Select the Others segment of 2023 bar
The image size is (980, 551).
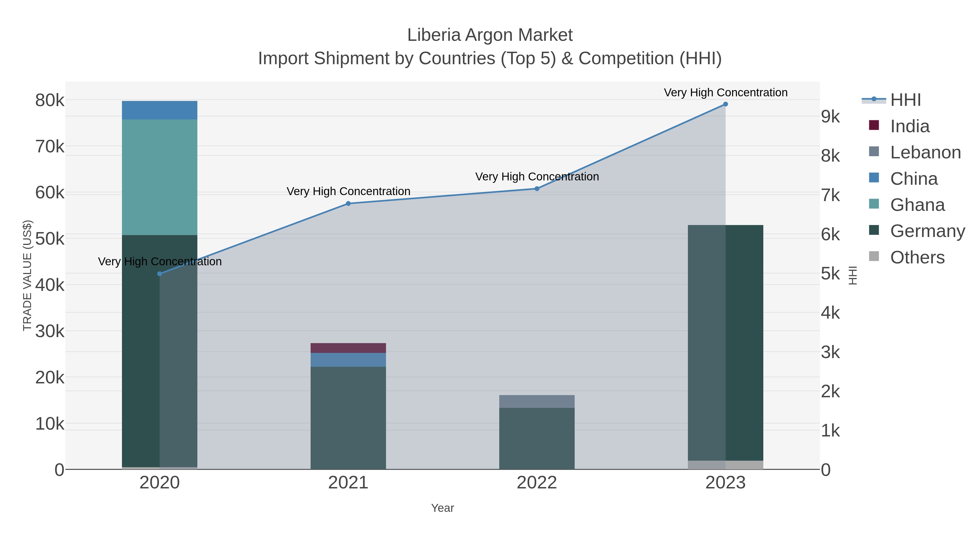(725, 465)
